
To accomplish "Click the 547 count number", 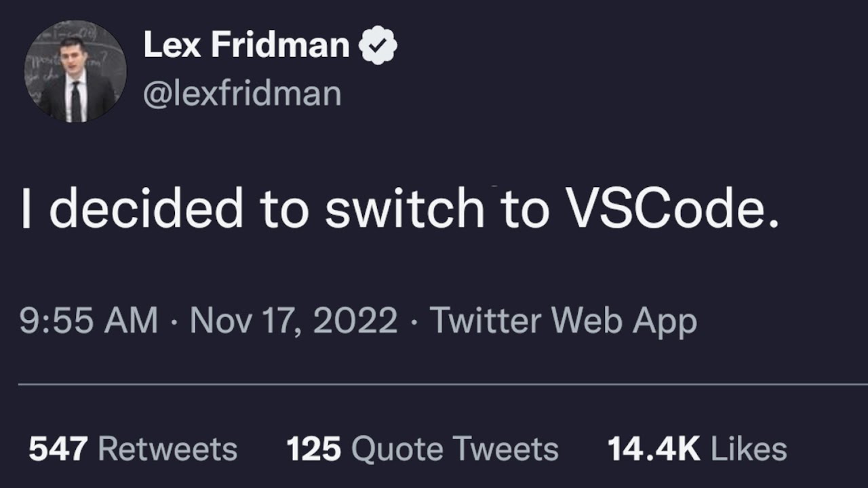I will click(x=58, y=449).
